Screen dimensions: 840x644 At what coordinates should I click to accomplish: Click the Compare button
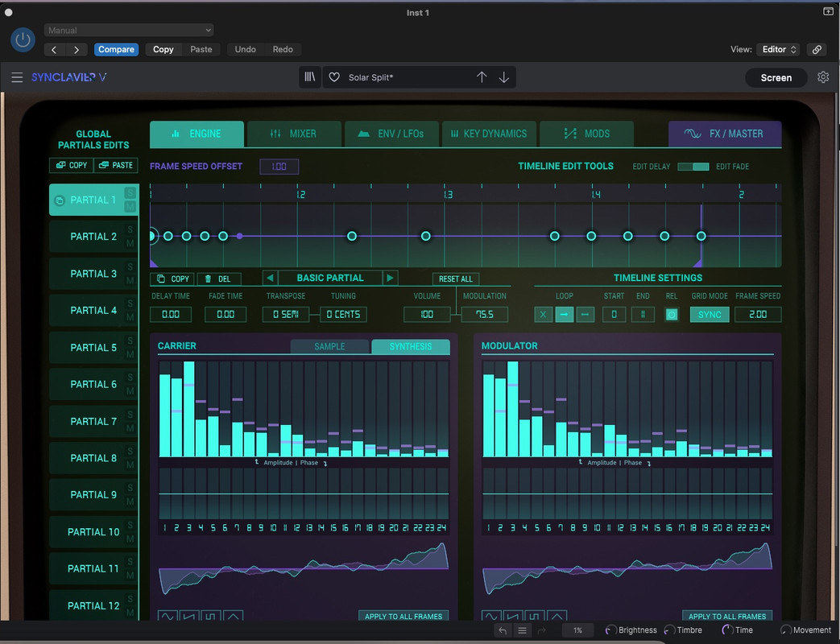pos(116,49)
